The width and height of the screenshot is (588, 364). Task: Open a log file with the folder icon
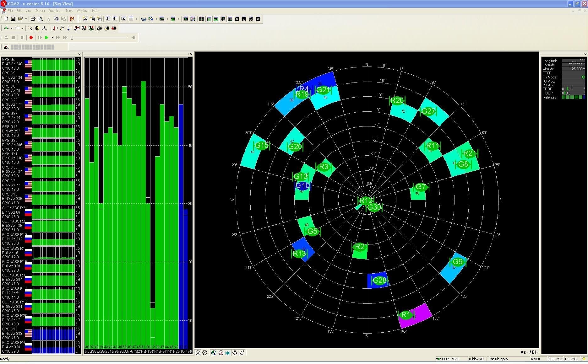20,19
